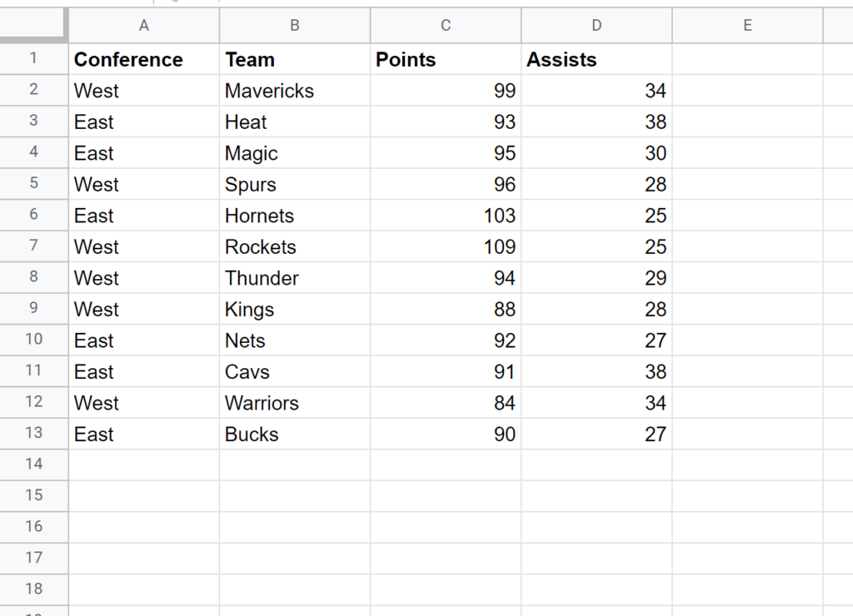The image size is (853, 616).
Task: Select the Bucks team cell
Action: 295,435
